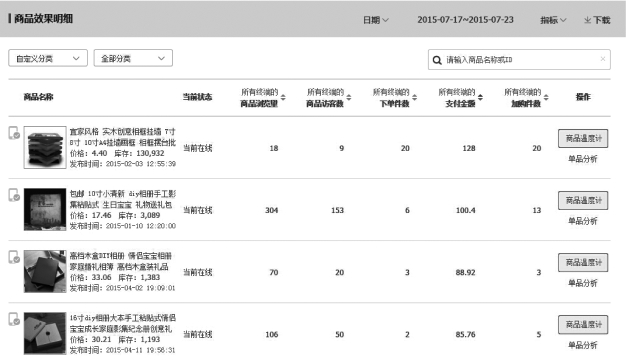This screenshot has height=364, width=626.
Task: Click 商品温度计 button for 包邮 10寸 row
Action: click(583, 200)
